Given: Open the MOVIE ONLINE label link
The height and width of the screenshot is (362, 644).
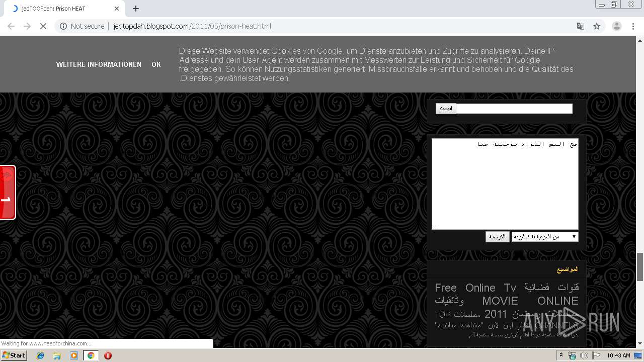Looking at the screenshot, I should click(530, 301).
